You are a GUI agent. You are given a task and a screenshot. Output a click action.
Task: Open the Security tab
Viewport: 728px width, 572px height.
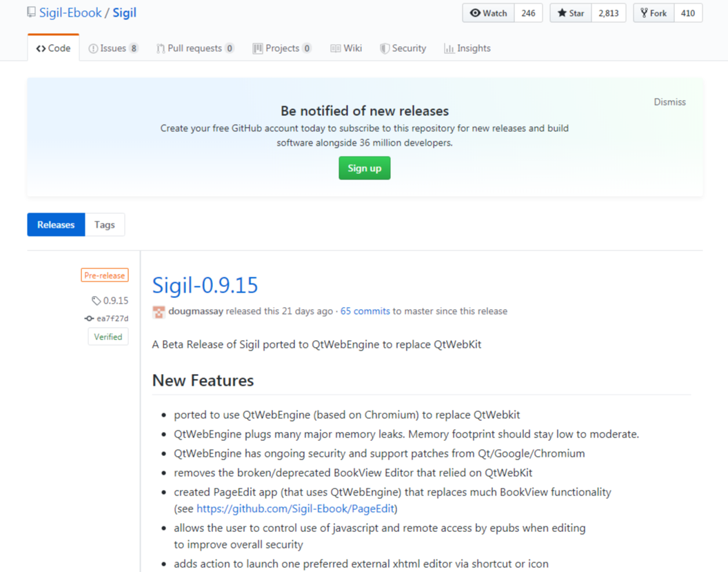coord(403,48)
